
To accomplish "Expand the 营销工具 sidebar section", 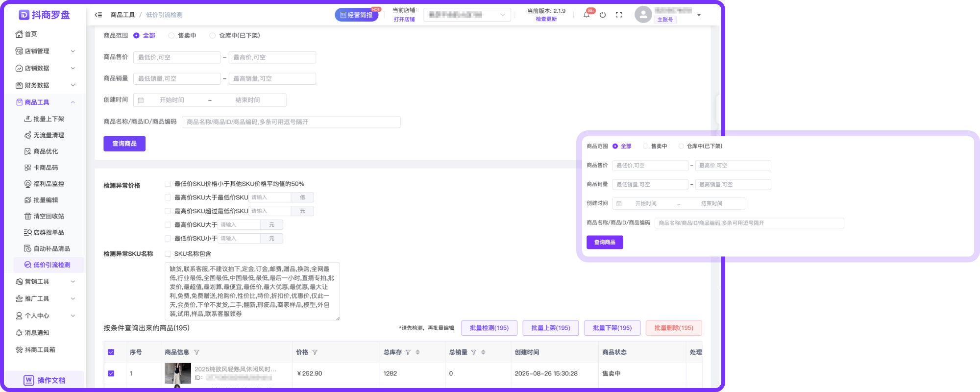I will tap(45, 281).
